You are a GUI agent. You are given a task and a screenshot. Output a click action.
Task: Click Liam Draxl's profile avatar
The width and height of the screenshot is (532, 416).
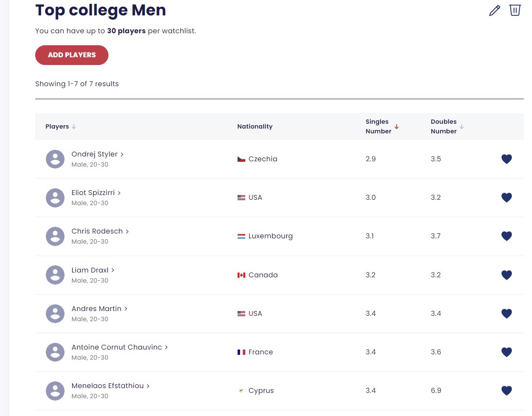(x=55, y=275)
